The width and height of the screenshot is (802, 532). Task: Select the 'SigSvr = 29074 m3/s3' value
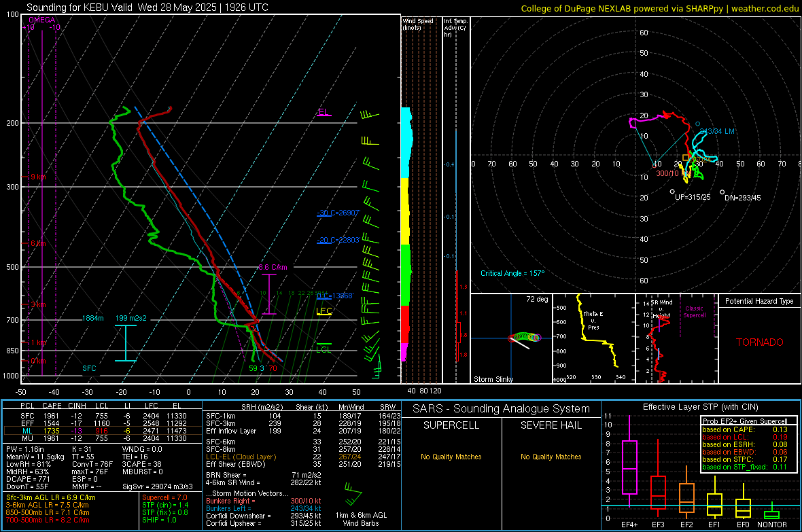click(158, 487)
